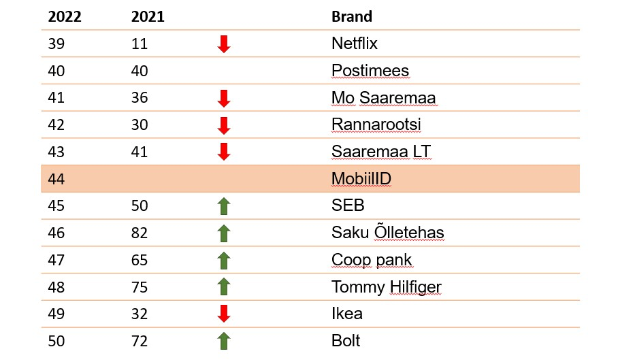The image size is (618, 364).
Task: Click the green arrow next to Tommy Hilfiger
Action: [x=224, y=287]
